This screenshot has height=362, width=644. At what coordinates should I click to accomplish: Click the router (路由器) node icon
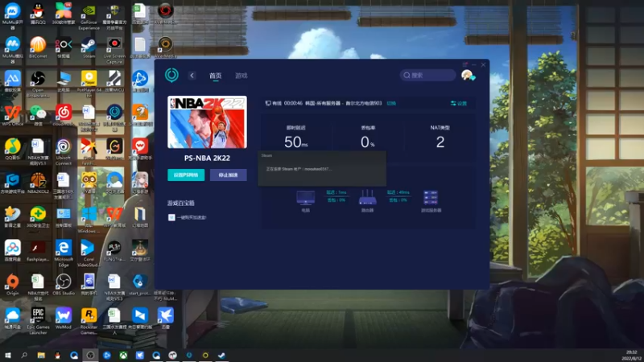coord(367,197)
